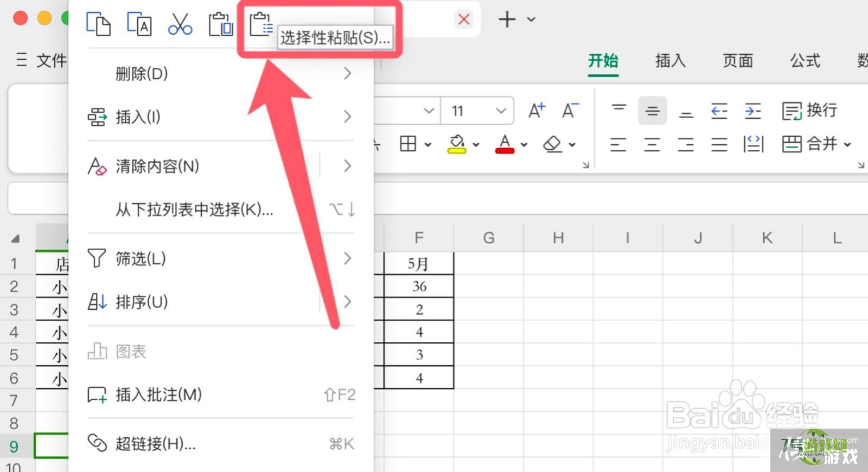Screen dimensions: 868x472
Task: Switch to the 公式 ribbon tab
Action: (805, 61)
